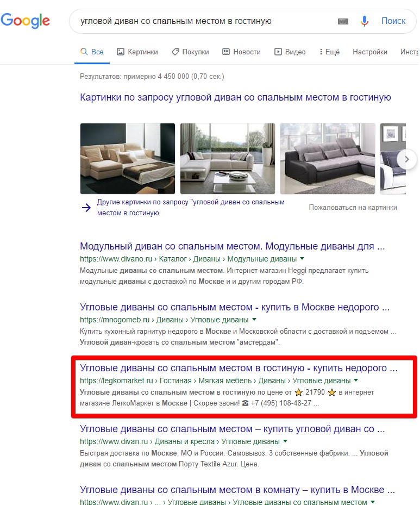Image resolution: width=420 pixels, height=505 pixels.
Task: Click the Поиск search button
Action: (393, 21)
